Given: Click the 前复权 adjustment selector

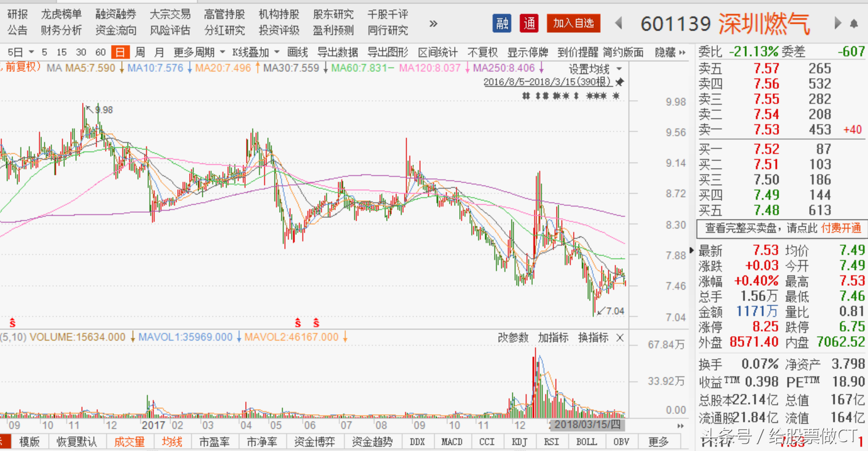Looking at the screenshot, I should pyautogui.click(x=21, y=67).
